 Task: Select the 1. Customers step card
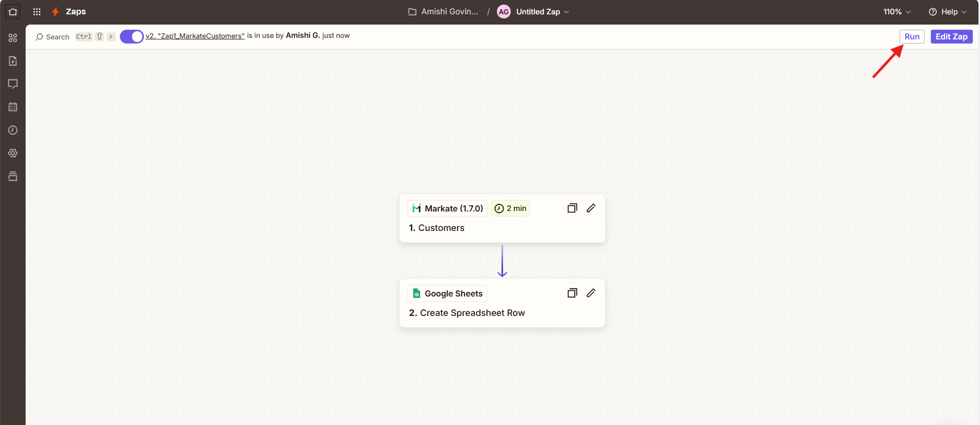tap(502, 218)
